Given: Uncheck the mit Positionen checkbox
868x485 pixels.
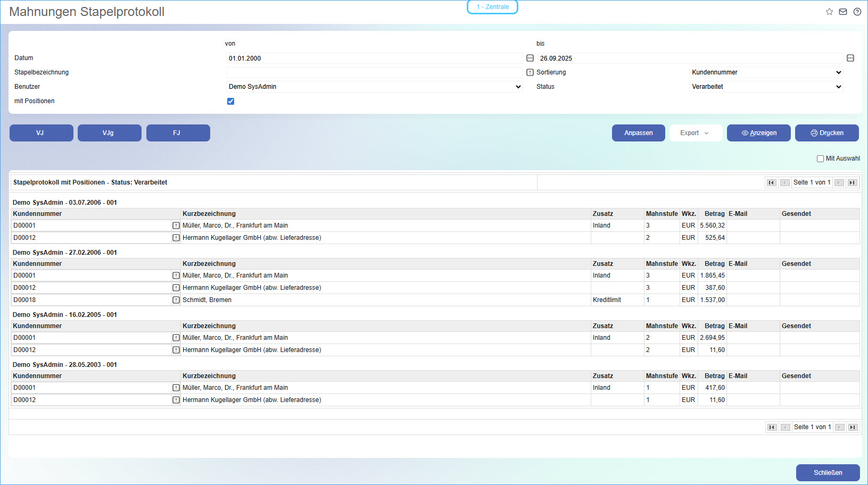Looking at the screenshot, I should tap(230, 101).
